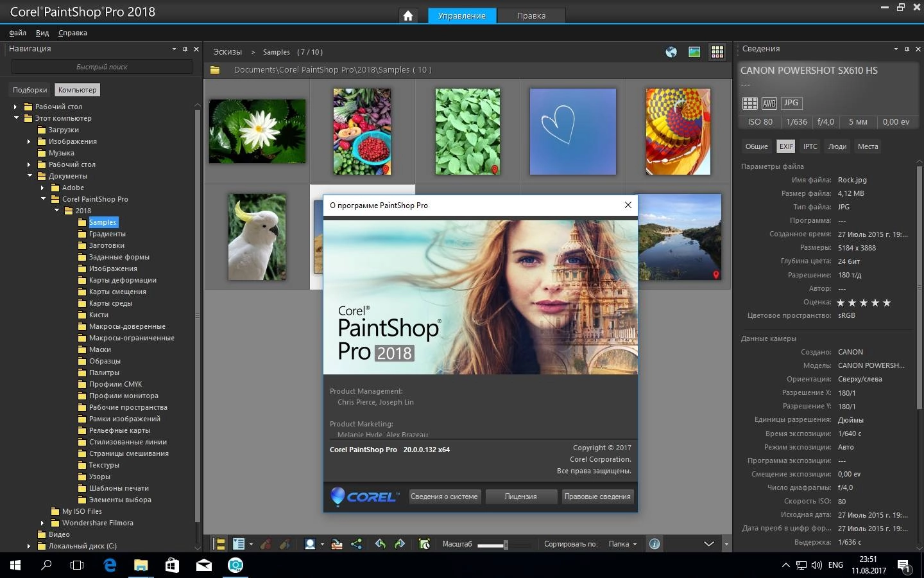Switch to the Подборки tab
This screenshot has width=924, height=578.
pyautogui.click(x=30, y=90)
